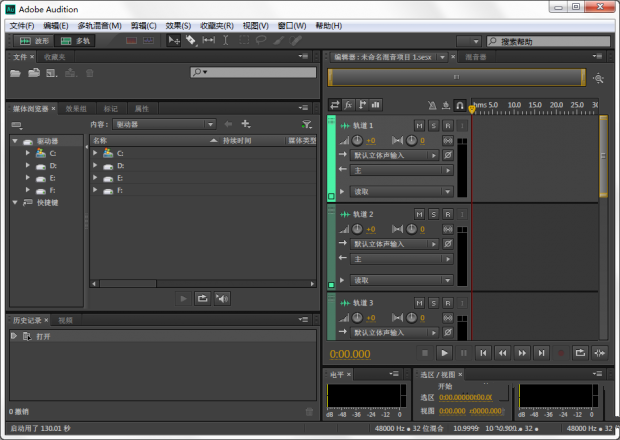Screen dimensions: 620x440
Task: Click the 搜索帮助 search field
Action: coord(548,42)
